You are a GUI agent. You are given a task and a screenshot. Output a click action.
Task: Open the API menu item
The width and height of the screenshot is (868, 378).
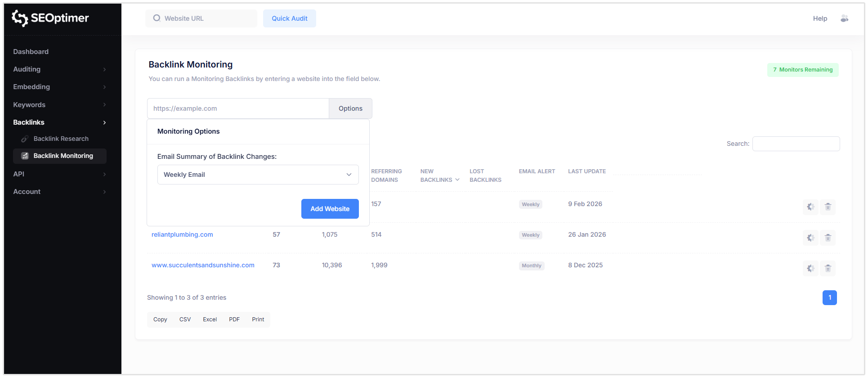click(18, 174)
